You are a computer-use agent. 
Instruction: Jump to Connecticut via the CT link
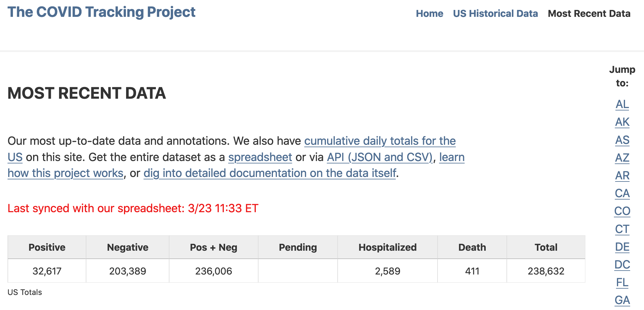pos(622,229)
